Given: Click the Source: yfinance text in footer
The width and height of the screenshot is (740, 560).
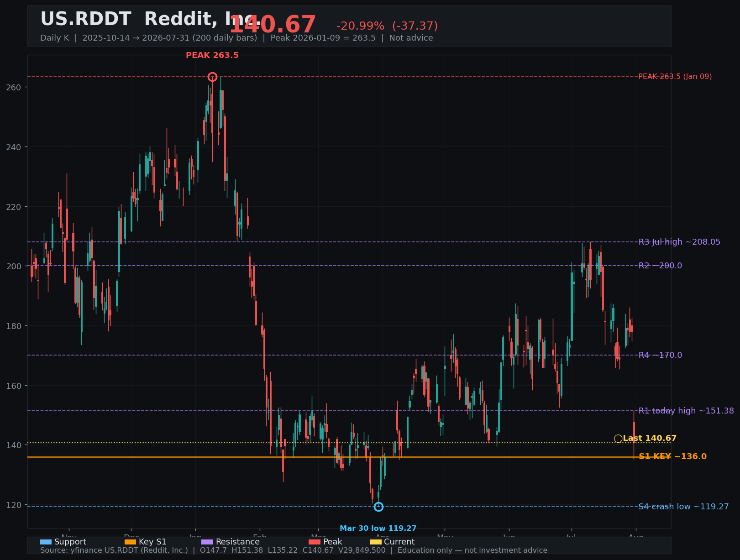Looking at the screenshot, I should click(114, 550).
